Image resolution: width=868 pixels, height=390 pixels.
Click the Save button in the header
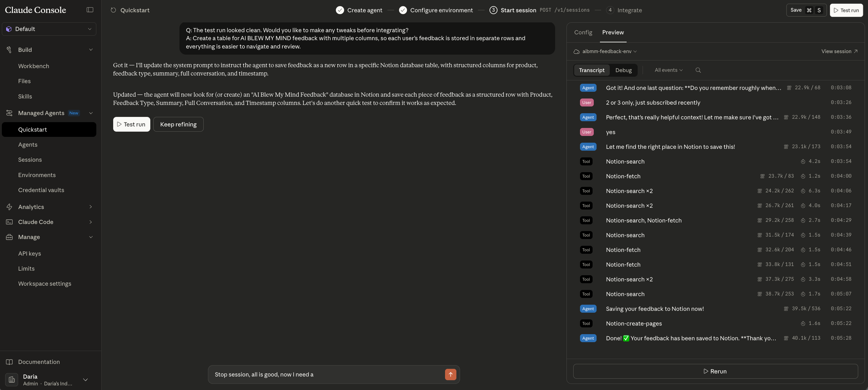point(806,10)
